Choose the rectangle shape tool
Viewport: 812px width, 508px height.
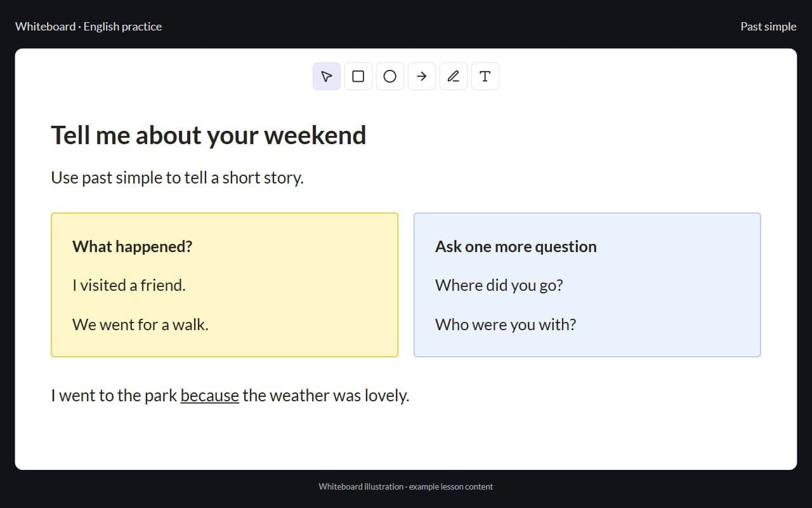358,76
